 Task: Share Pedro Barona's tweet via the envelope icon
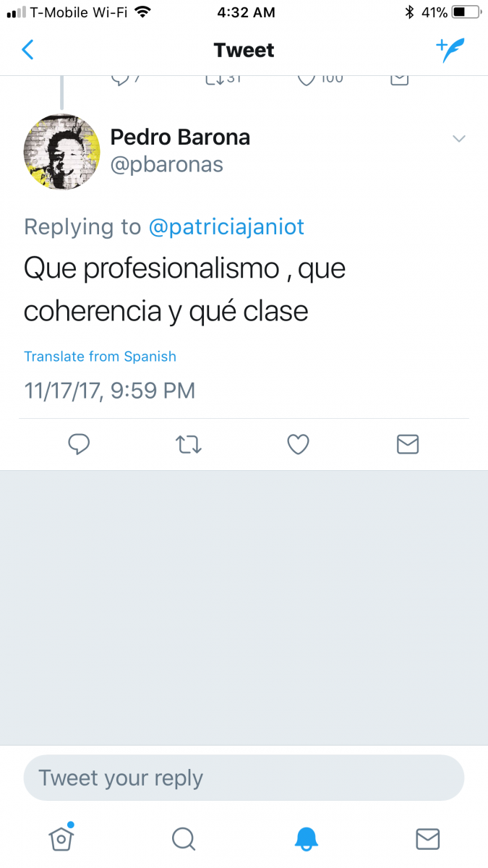408,444
